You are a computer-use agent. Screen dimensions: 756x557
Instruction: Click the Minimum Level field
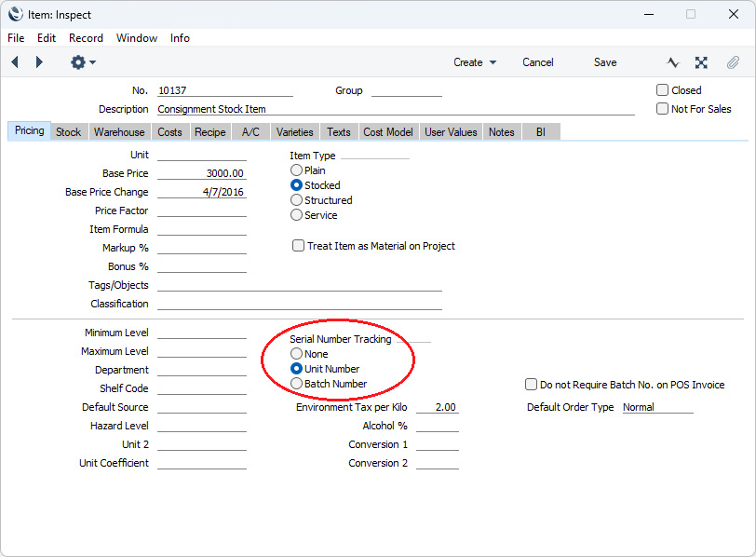click(202, 333)
